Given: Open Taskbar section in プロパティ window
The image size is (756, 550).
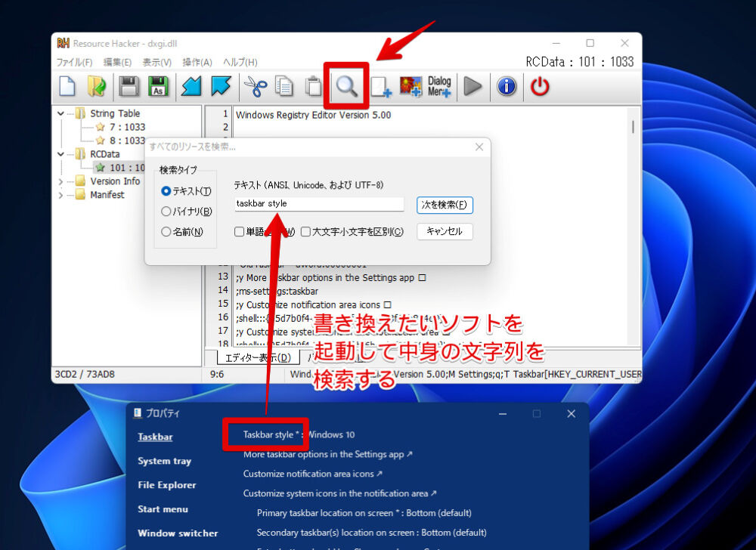Looking at the screenshot, I should (155, 437).
